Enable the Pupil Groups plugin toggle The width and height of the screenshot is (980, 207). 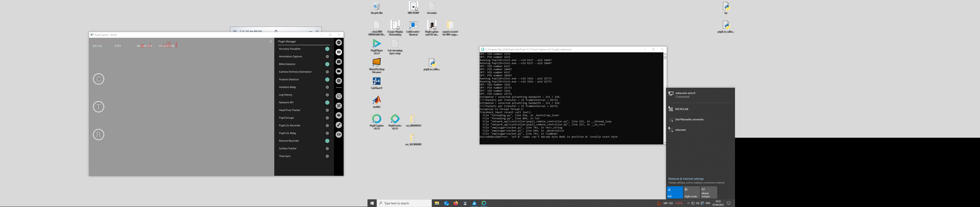(x=327, y=118)
